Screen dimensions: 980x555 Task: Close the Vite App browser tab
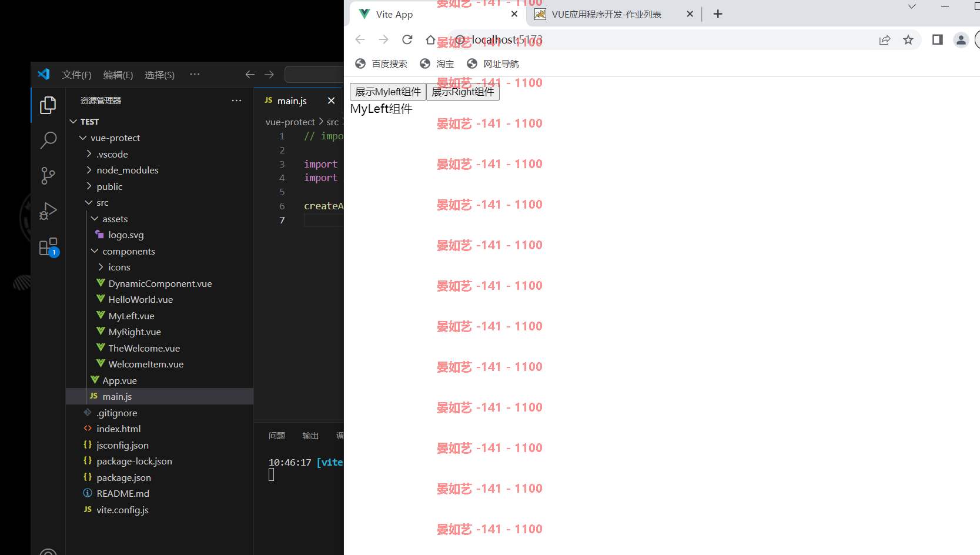[514, 14]
